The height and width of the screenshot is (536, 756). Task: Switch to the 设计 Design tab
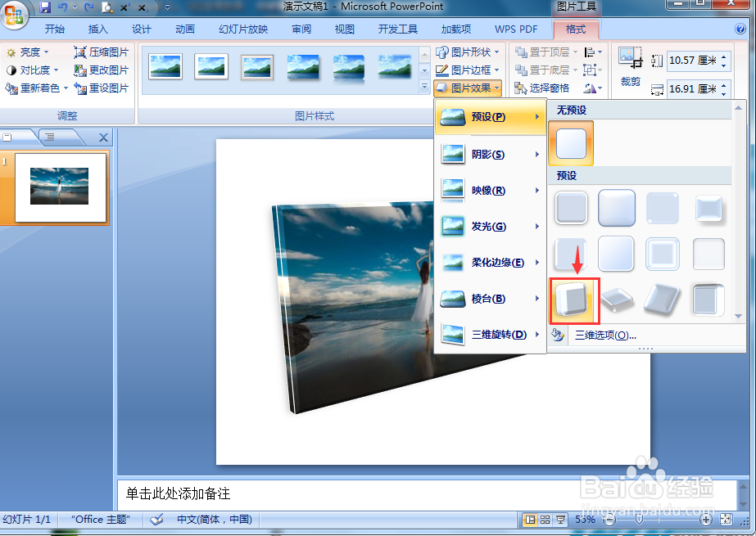(141, 29)
